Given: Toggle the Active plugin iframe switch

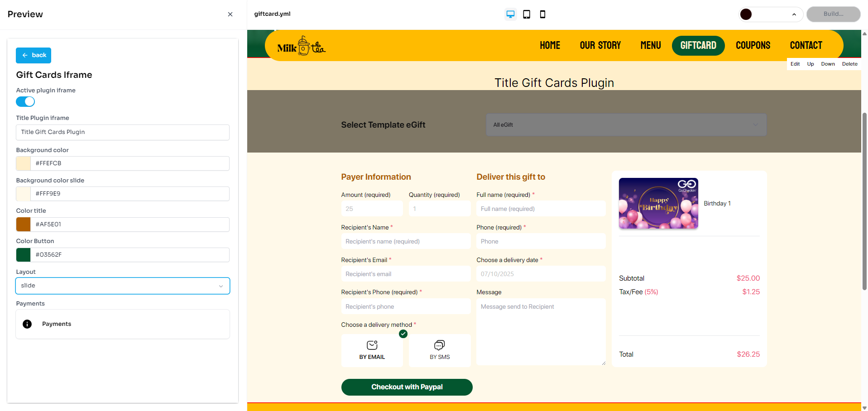Looking at the screenshot, I should [25, 102].
